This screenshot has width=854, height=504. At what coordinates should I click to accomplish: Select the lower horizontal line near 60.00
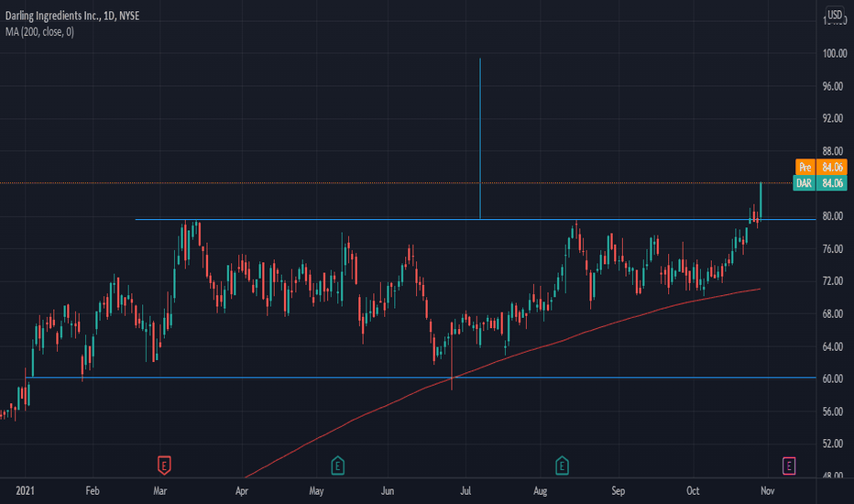point(421,377)
